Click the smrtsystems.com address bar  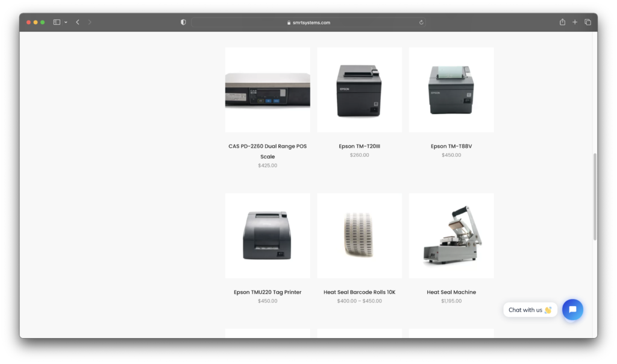(308, 22)
